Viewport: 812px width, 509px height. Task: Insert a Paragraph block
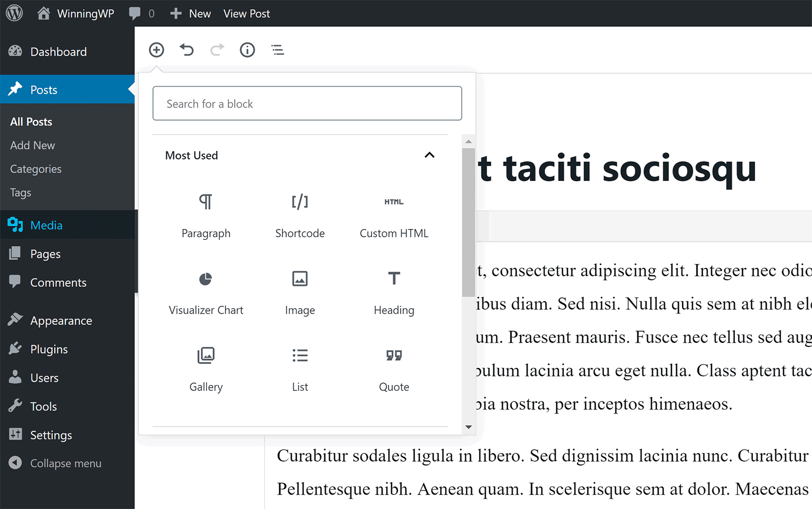pos(206,216)
